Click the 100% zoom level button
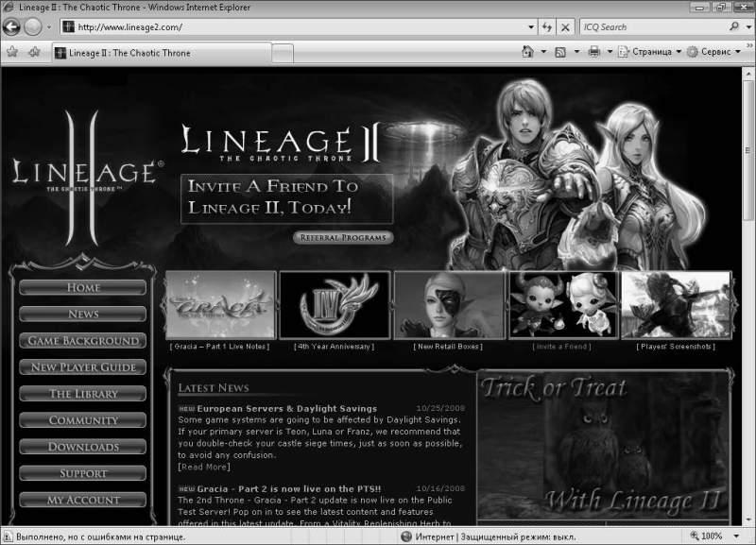This screenshot has width=756, height=545. (x=707, y=536)
